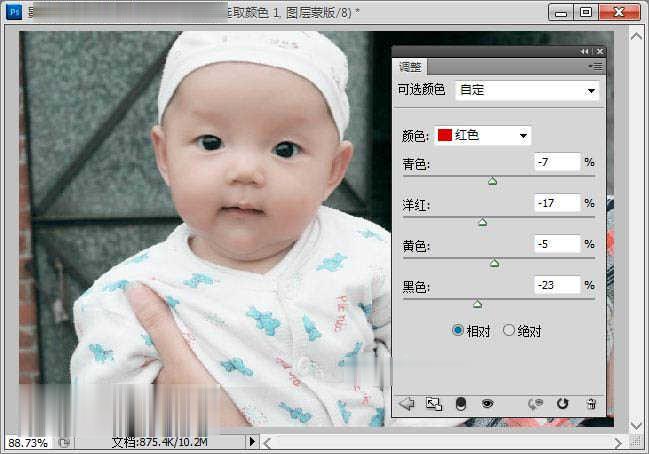Minimize the document window
The image size is (649, 454).
pyautogui.click(x=561, y=12)
